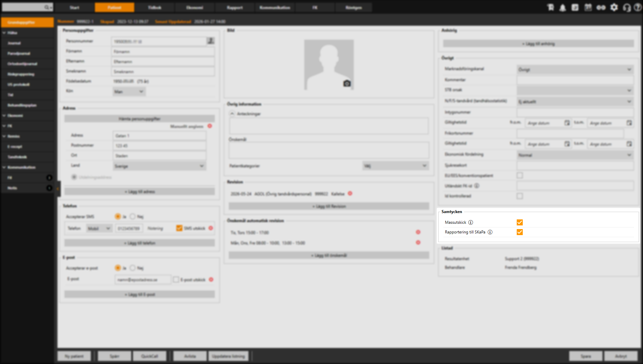
Task: Click the Rapportering till SKaPa info icon
Action: click(x=490, y=232)
